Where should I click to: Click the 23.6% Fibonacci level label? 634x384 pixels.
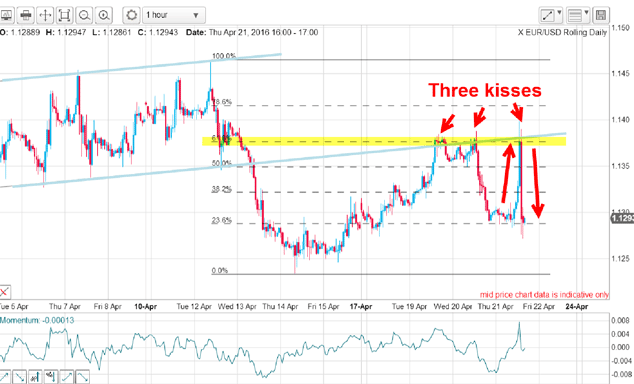coord(222,220)
